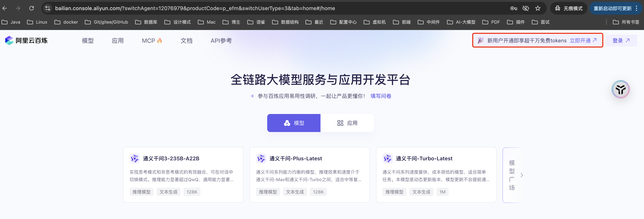Click the bookmark star in the address bar
The height and width of the screenshot is (219, 644).
[x=538, y=8]
